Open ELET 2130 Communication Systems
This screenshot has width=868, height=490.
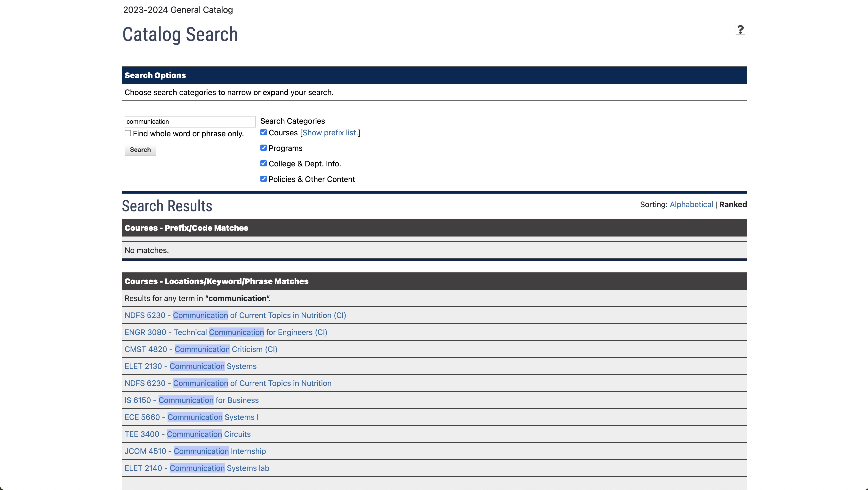click(190, 366)
